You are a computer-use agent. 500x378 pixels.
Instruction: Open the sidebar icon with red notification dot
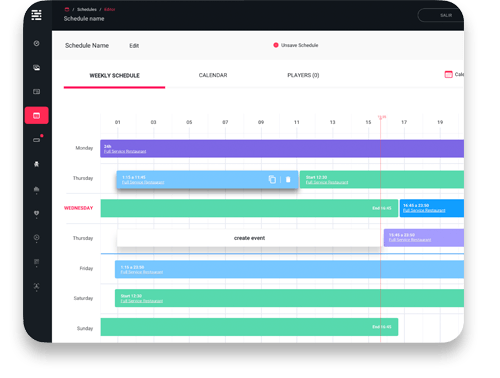coord(37,139)
